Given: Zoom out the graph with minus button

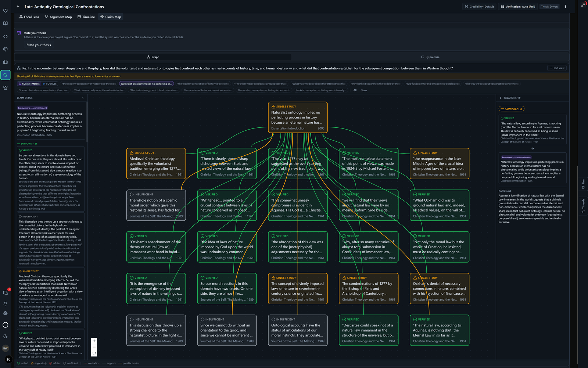Looking at the screenshot, I should pyautogui.click(x=94, y=347).
